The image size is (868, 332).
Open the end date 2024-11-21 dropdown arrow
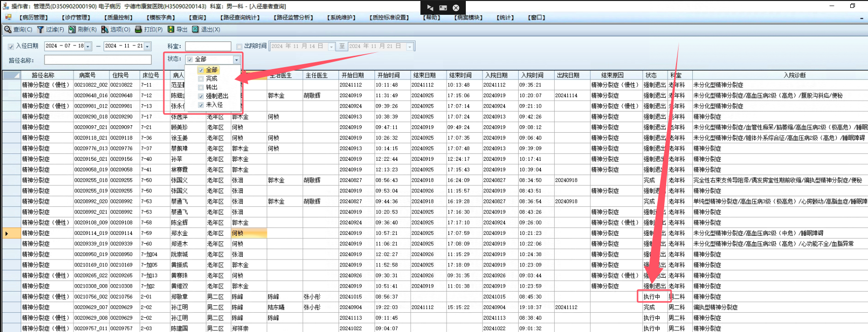click(147, 46)
